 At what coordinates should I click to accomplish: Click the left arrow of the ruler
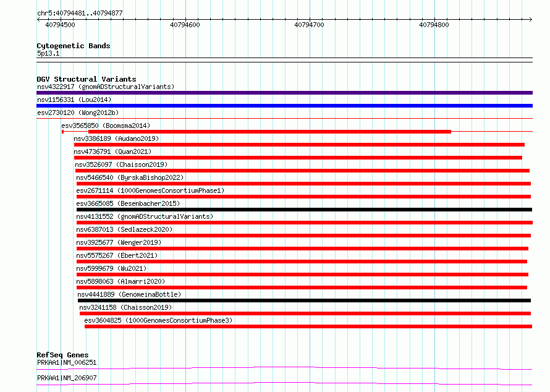pos(38,19)
